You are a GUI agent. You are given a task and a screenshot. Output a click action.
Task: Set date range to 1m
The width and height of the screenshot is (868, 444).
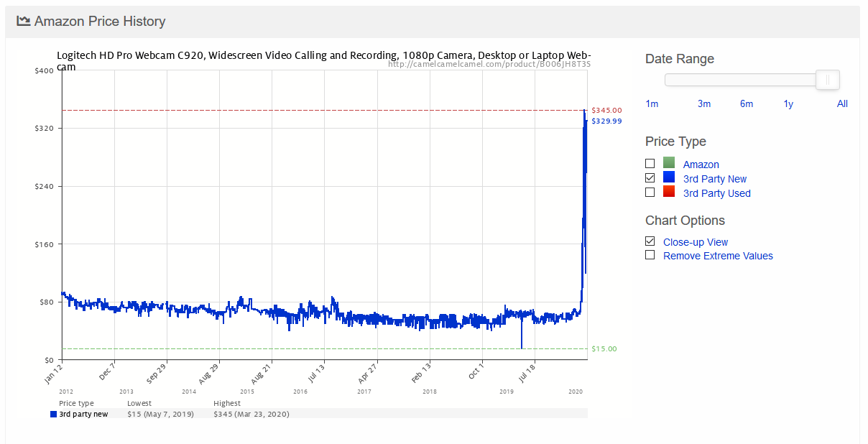[652, 103]
